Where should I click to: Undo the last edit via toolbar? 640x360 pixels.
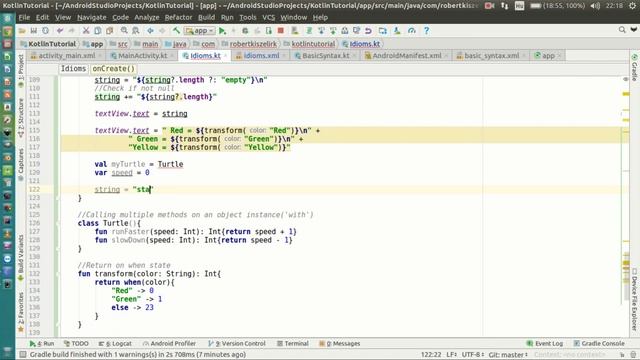click(60, 31)
